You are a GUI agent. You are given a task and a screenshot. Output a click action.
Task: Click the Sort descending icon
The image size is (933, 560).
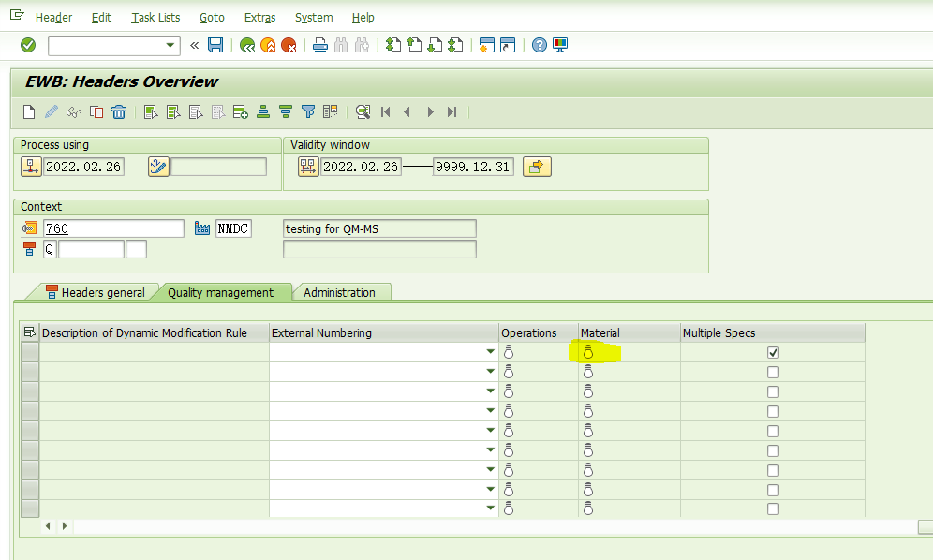[x=286, y=111]
